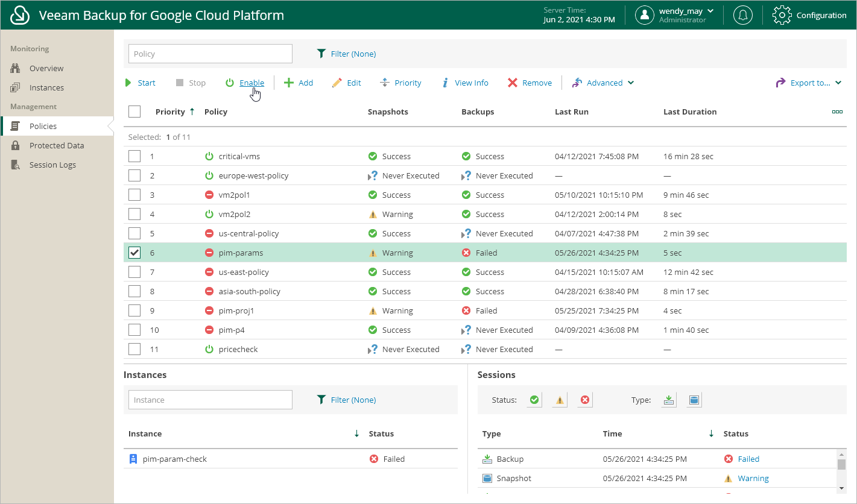
Task: Click the column chooser dots icon
Action: point(837,112)
